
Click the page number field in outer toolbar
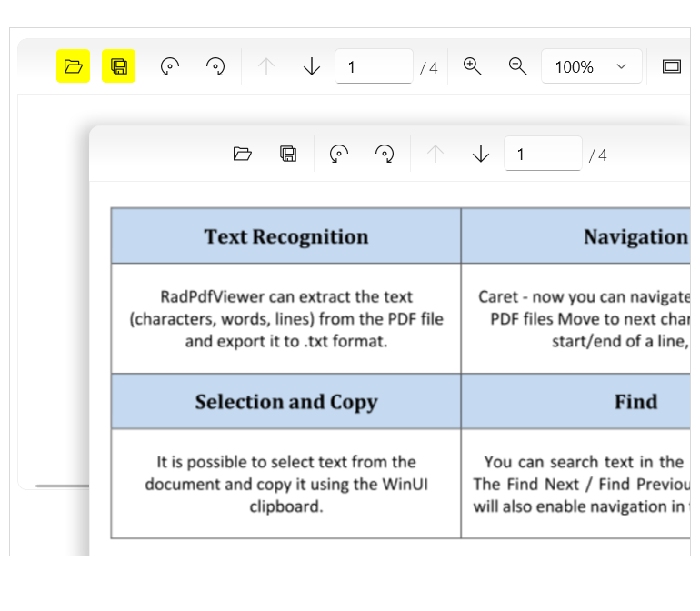click(x=375, y=66)
